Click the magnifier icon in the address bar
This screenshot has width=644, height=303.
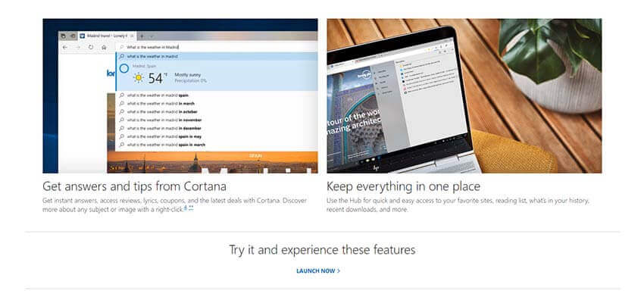tap(121, 47)
